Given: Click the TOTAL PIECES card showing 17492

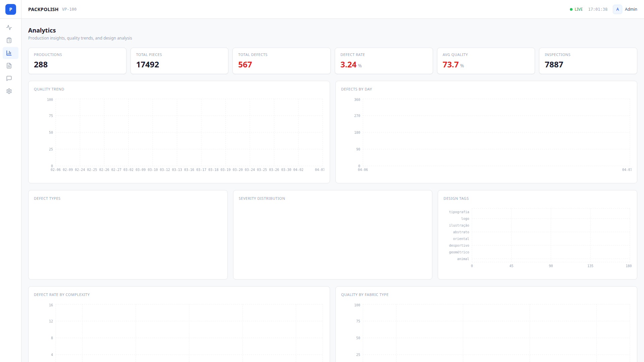Looking at the screenshot, I should coord(179,61).
